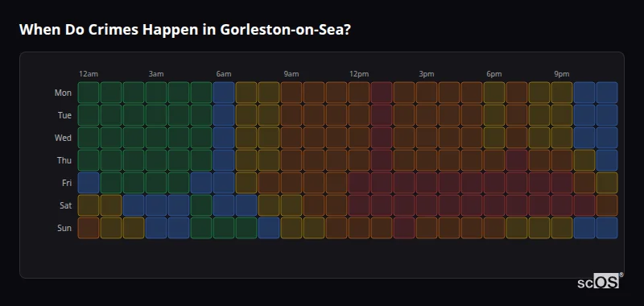The height and width of the screenshot is (306, 644).
Task: Select the Saturday 3am blue heatmap cell
Action: 156,205
